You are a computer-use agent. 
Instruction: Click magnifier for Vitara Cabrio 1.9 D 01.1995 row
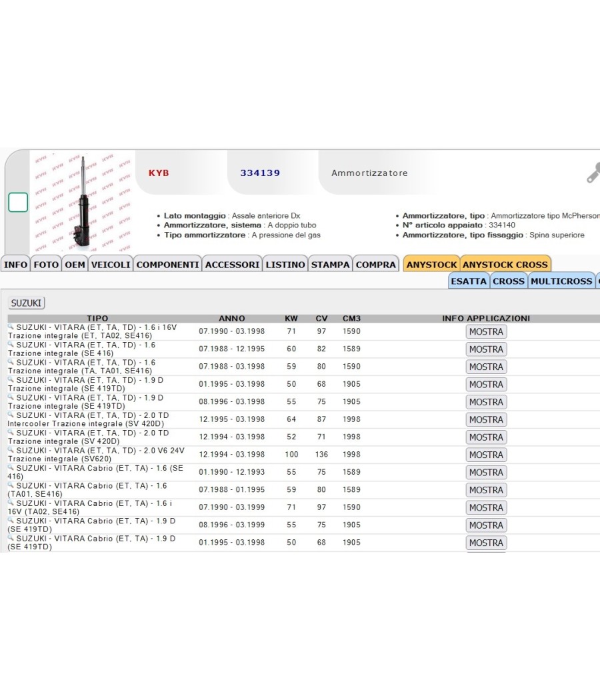tap(11, 538)
